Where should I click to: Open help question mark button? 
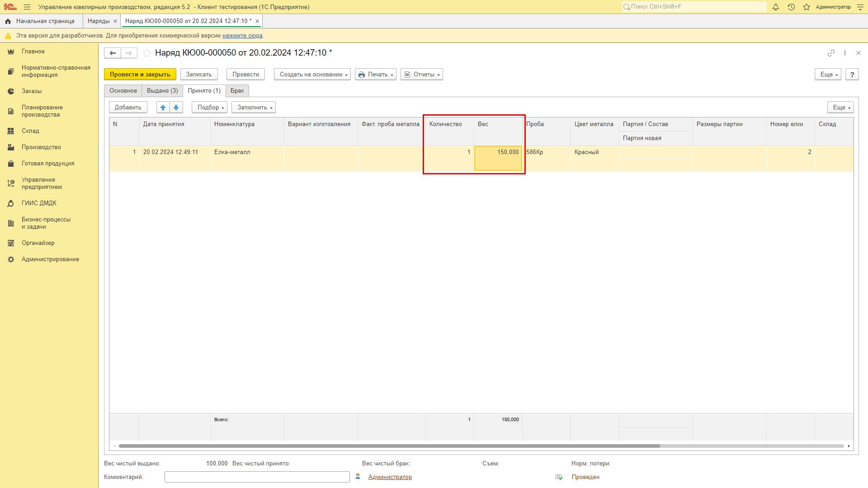[852, 75]
